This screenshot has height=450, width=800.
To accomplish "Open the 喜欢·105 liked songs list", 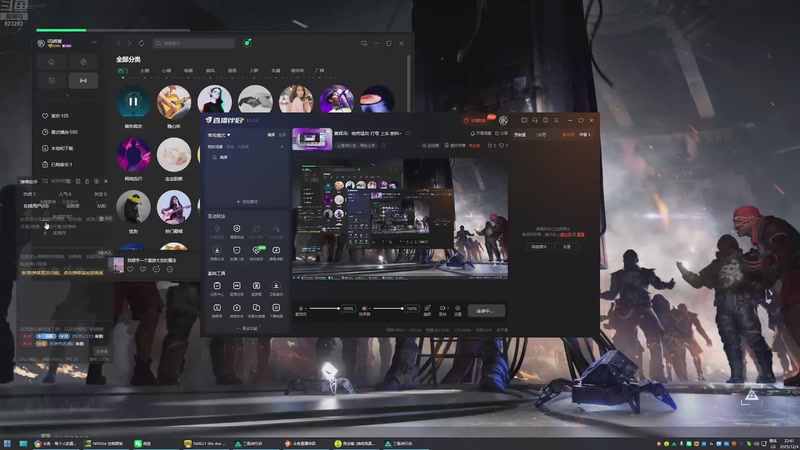I will tap(56, 116).
